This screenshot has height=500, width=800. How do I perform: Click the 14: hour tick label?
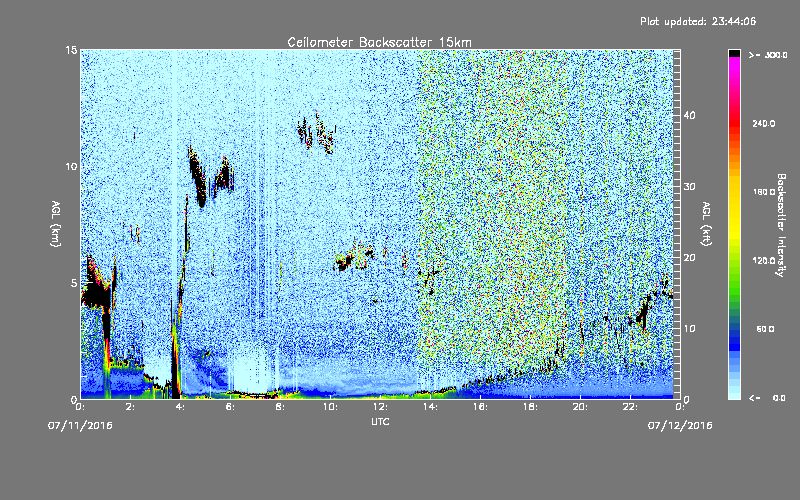[431, 407]
